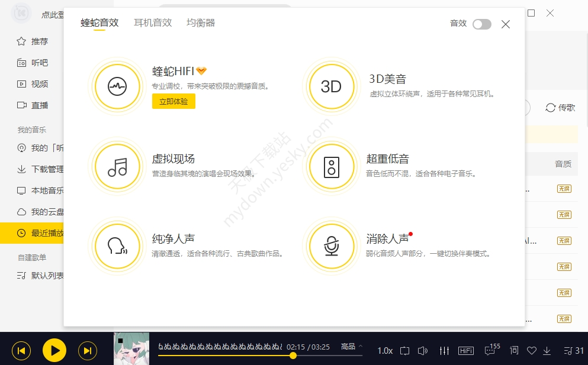Change the loop playback mode icon
Image resolution: width=588 pixels, height=365 pixels.
(x=404, y=351)
